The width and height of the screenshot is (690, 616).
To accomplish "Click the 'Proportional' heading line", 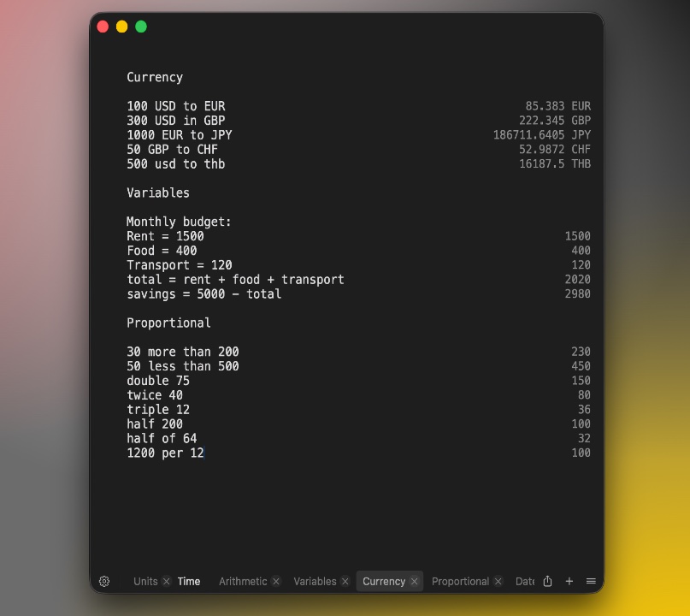I will [169, 323].
